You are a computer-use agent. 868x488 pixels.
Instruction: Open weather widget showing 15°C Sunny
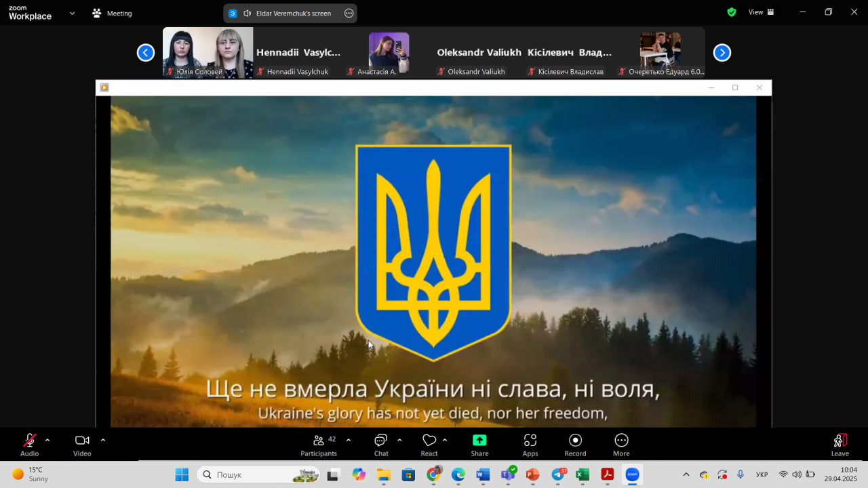click(x=31, y=474)
